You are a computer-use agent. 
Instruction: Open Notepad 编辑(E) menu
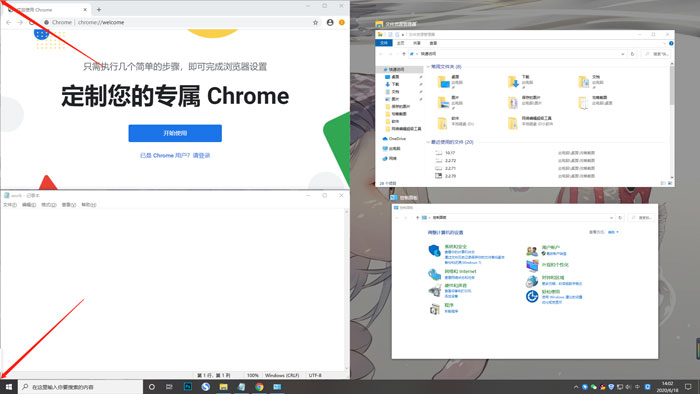coord(29,205)
